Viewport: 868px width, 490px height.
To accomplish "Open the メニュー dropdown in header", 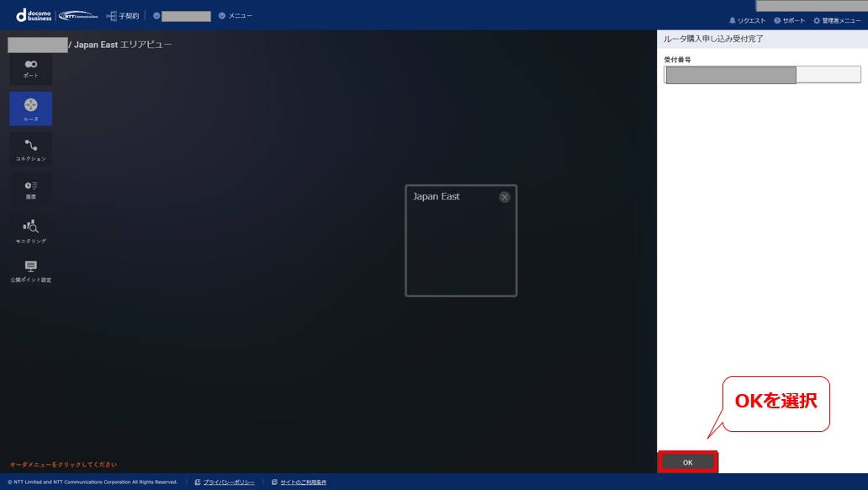I will pos(236,15).
